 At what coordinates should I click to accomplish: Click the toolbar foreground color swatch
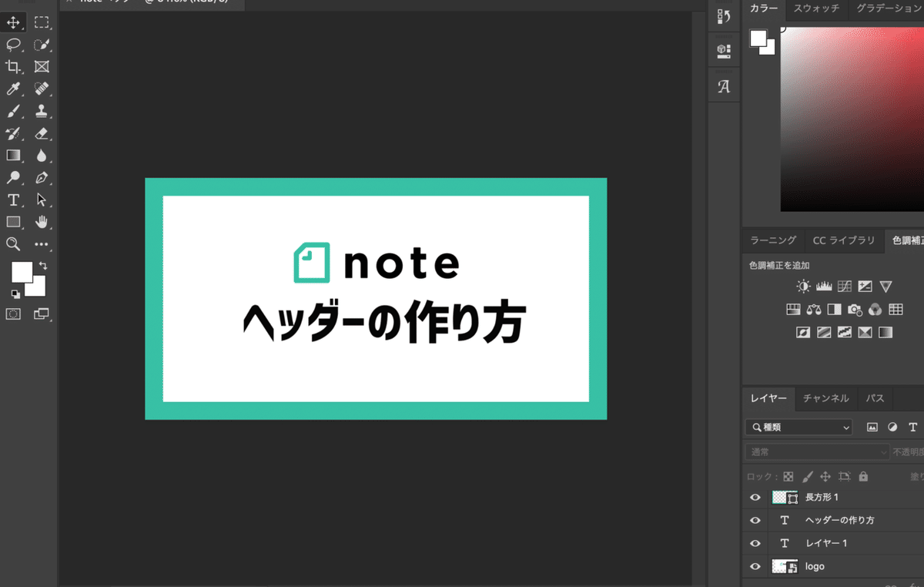point(22,271)
